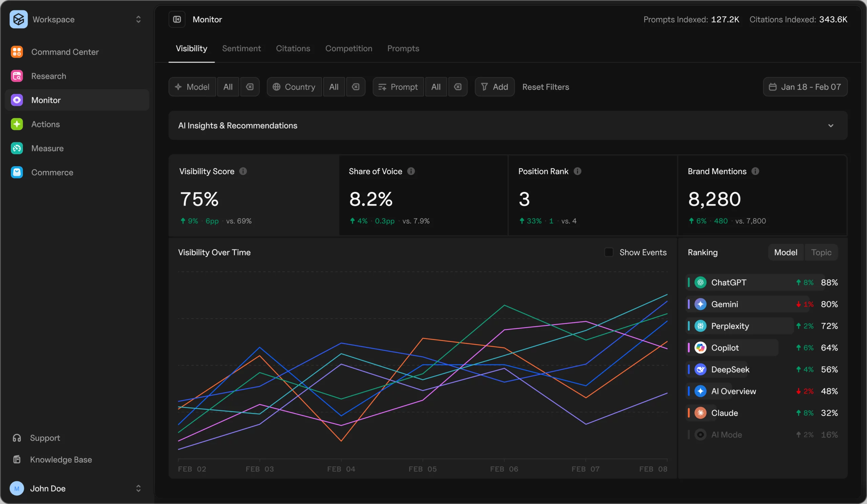Switch to the Sentiment tab
This screenshot has height=504, width=867.
pyautogui.click(x=241, y=48)
